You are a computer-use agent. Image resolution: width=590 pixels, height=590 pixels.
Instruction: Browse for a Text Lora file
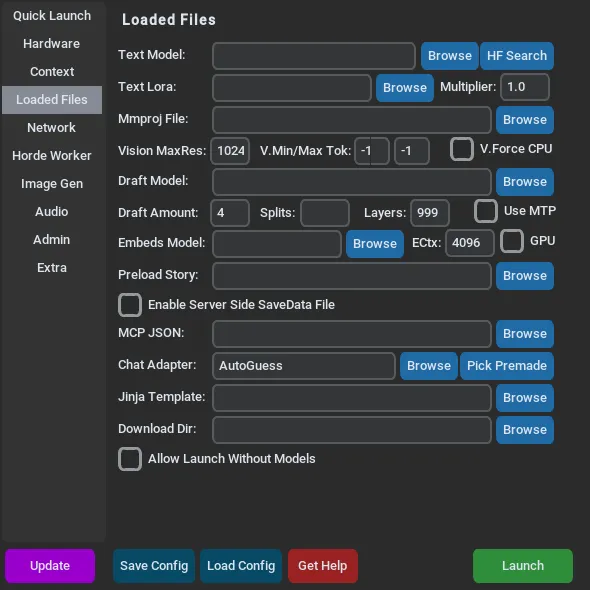point(405,88)
